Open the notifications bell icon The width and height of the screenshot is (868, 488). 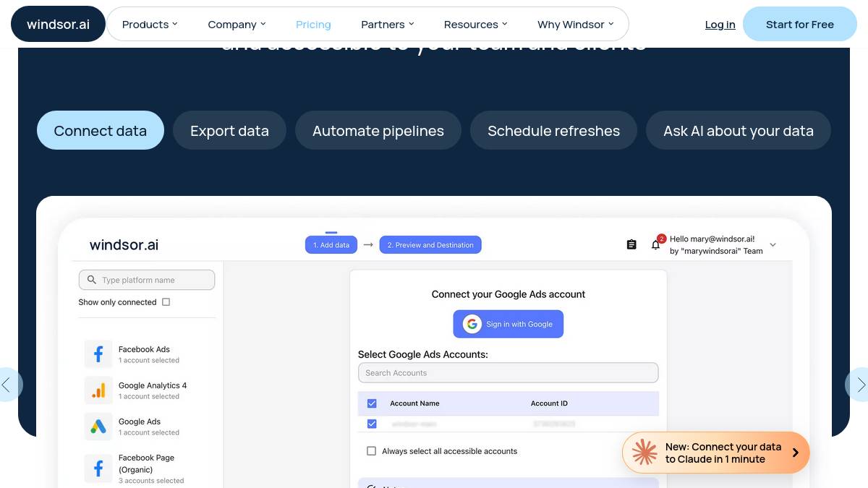tap(656, 245)
